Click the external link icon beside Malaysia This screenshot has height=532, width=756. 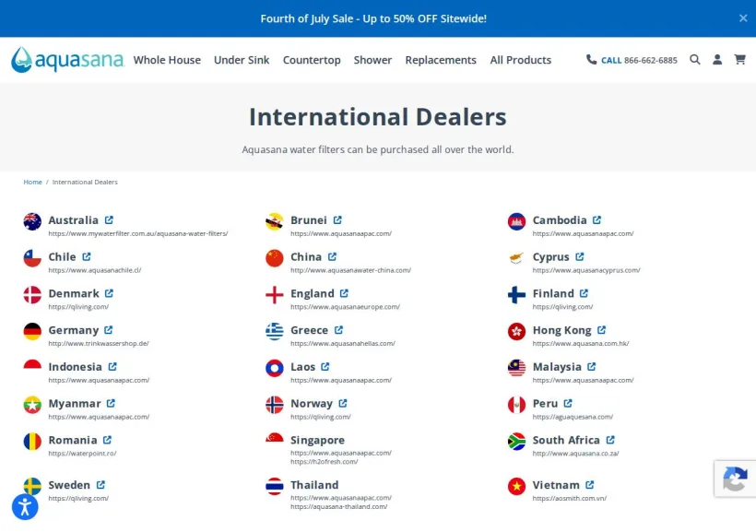592,367
